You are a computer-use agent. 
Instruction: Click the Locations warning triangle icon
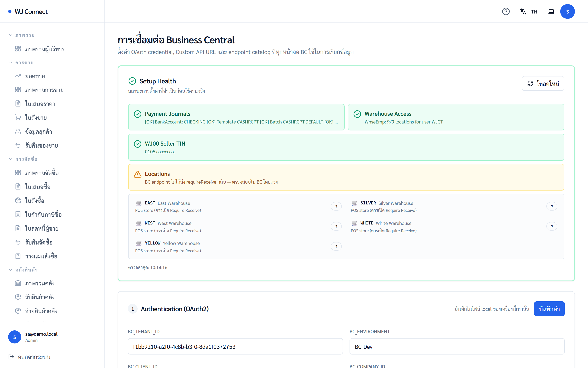pos(138,174)
